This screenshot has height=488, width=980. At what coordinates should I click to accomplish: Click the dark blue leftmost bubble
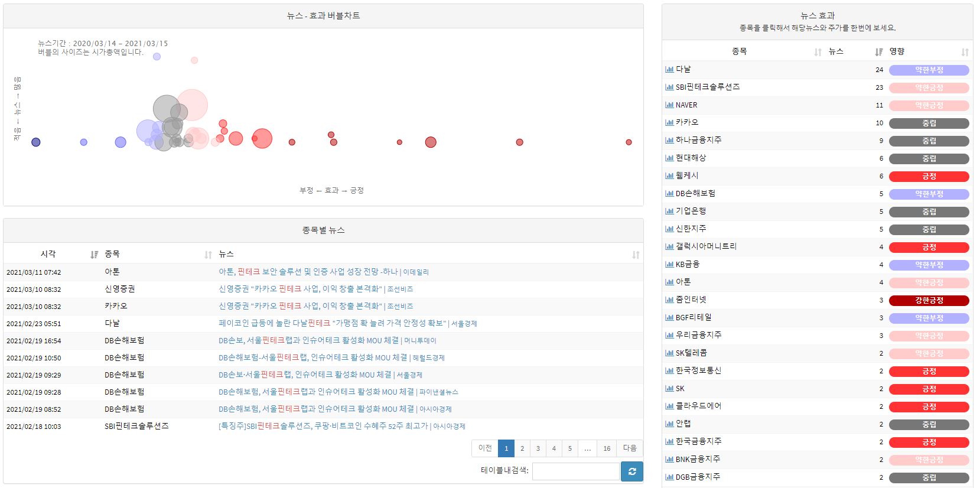pyautogui.click(x=36, y=142)
